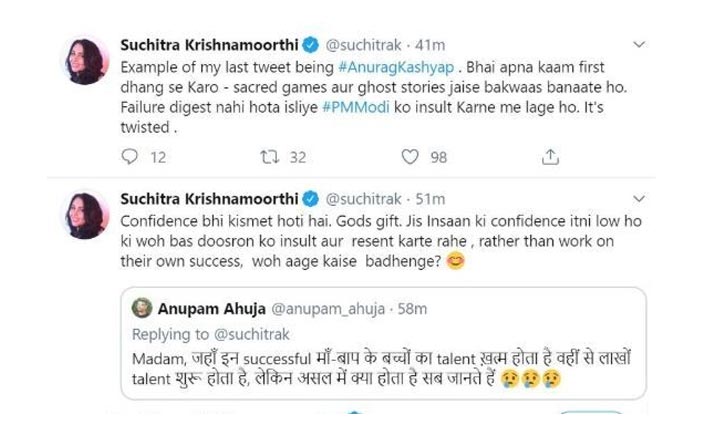The width and height of the screenshot is (706, 437).
Task: Retweet the tweet with 32 retweets
Action: 270,157
